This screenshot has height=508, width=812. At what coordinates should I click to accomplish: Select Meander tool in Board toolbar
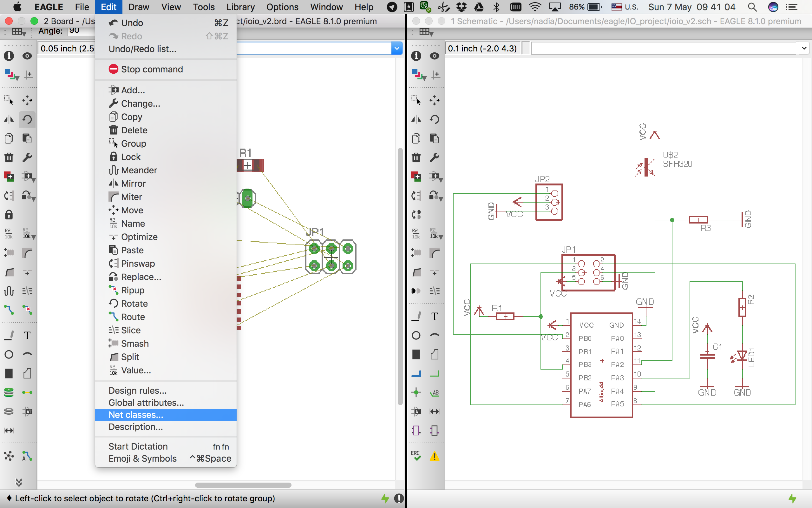[x=9, y=291]
